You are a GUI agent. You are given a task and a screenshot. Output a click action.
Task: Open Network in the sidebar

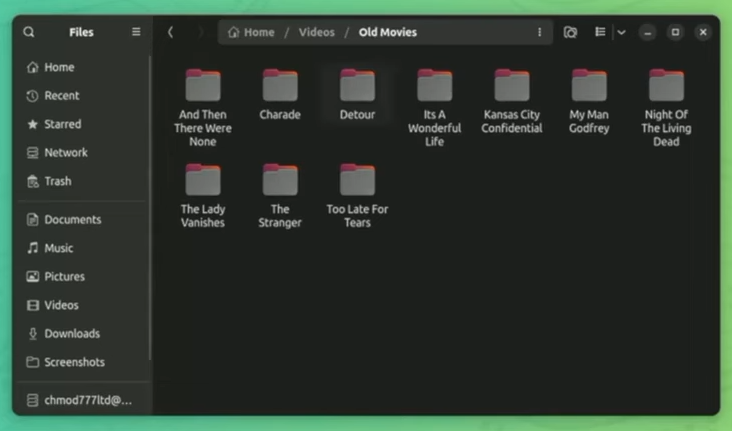coord(82,153)
